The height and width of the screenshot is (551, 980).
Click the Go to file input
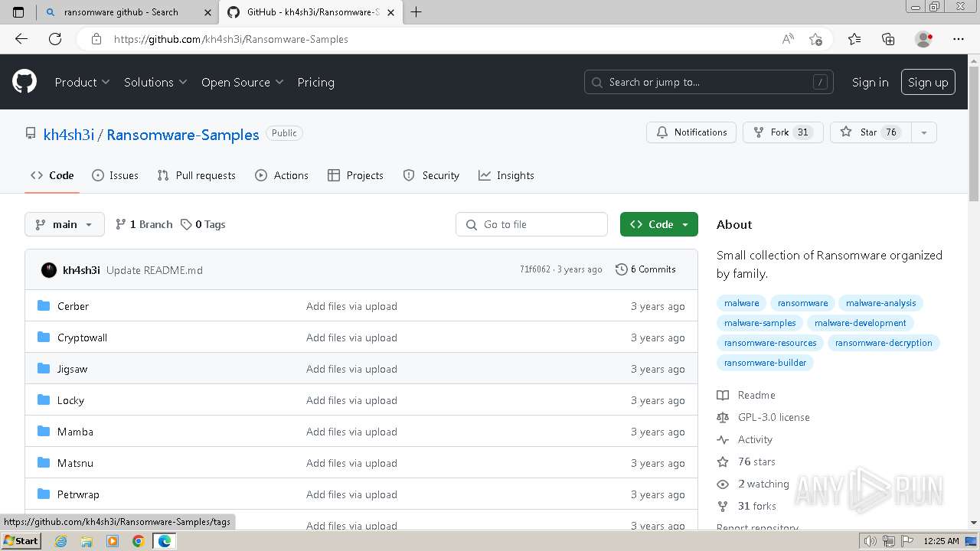click(x=532, y=224)
